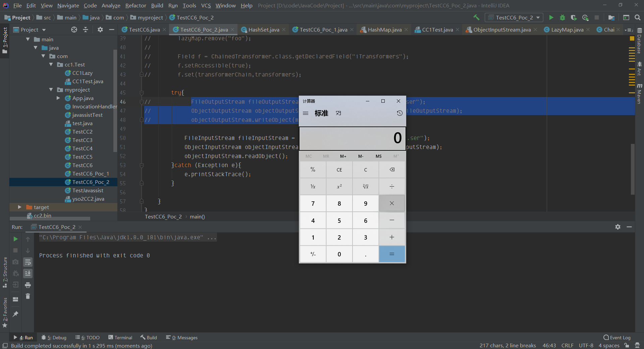Rerun the program in Run panel

click(x=15, y=239)
